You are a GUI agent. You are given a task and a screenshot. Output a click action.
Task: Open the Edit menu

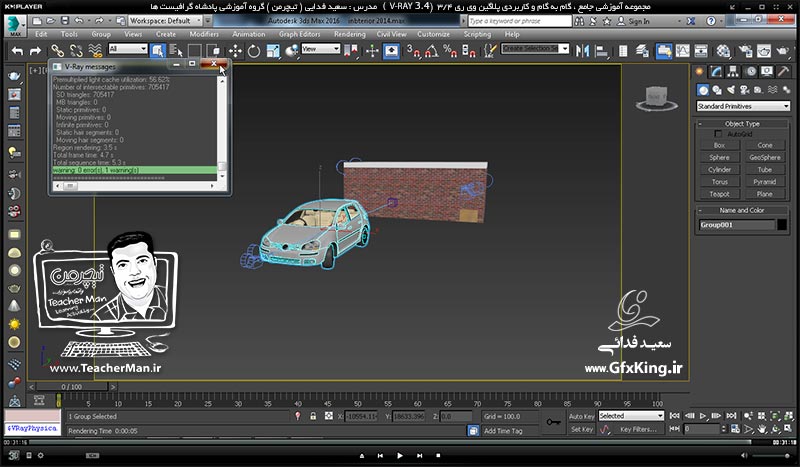pos(41,34)
